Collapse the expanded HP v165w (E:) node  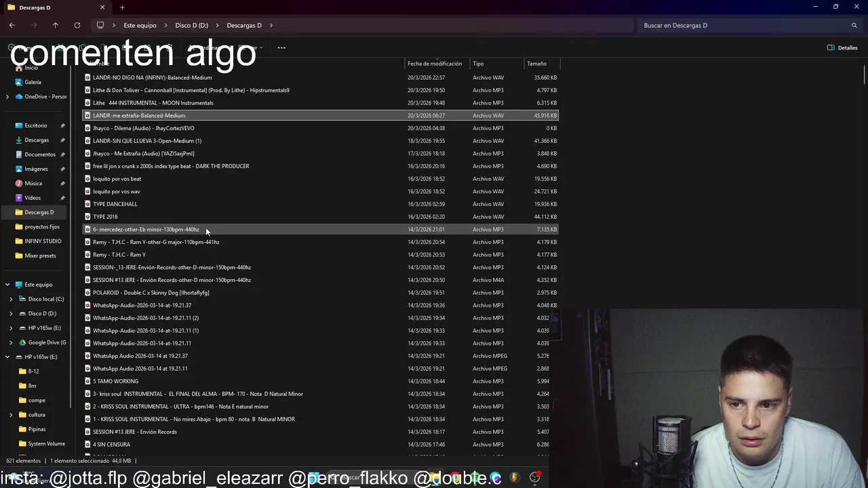[x=7, y=357]
